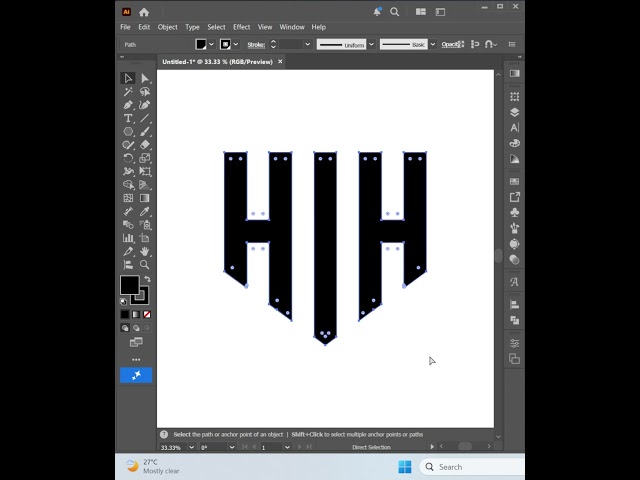
Task: Open the Window menu
Action: click(292, 27)
